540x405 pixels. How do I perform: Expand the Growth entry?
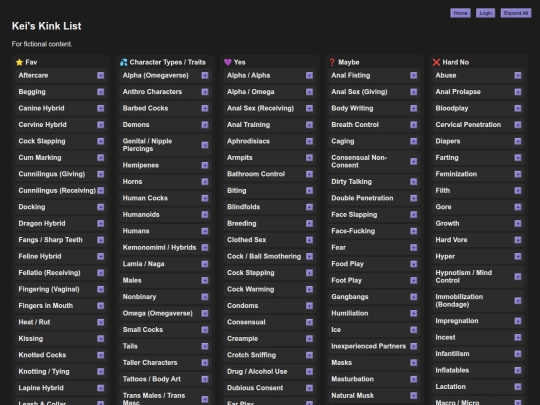[x=518, y=224]
